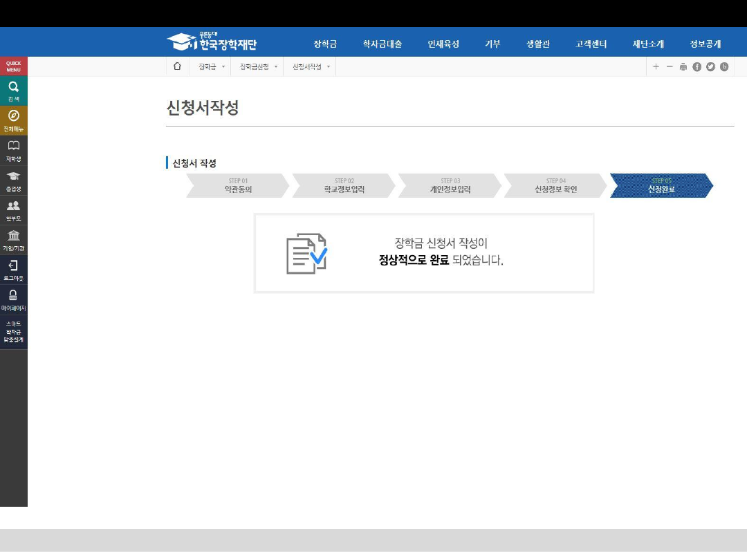Expand the 신청서작성 breadcrumb dropdown
The height and width of the screenshot is (560, 747).
click(x=311, y=66)
